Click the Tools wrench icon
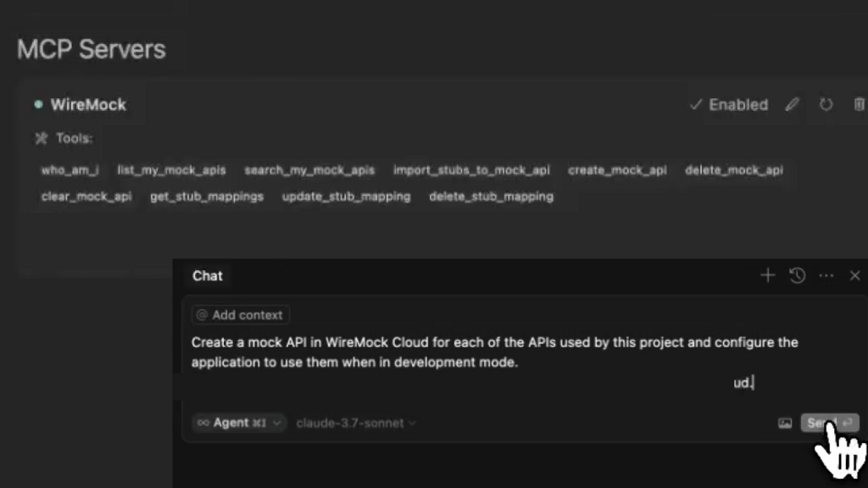This screenshot has width=868, height=488. (x=41, y=138)
